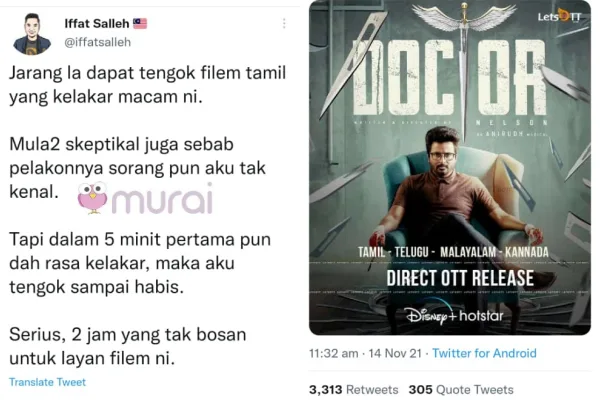Open the Iffat Salleh display name
The height and width of the screenshot is (400, 600).
coord(97,24)
